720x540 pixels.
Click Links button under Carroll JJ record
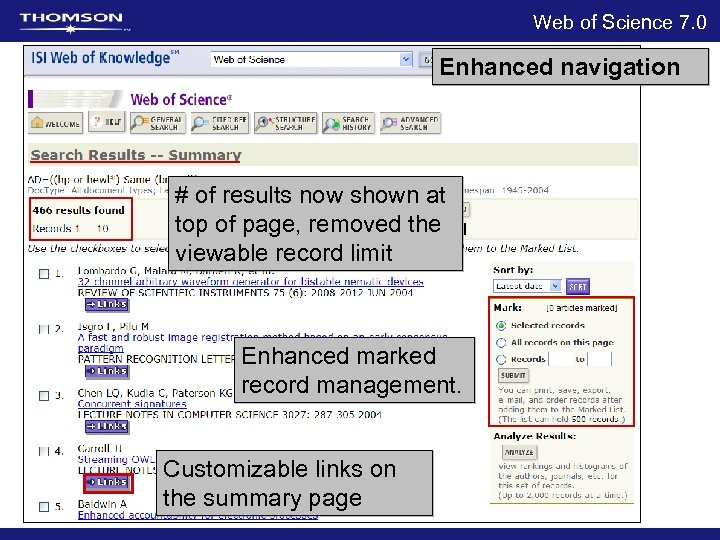pyautogui.click(x=108, y=483)
